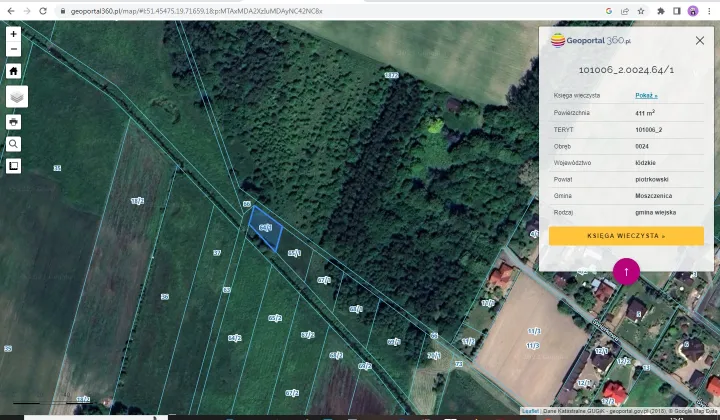
Task: Select parcel labeled 73 on the map
Action: pos(459,364)
